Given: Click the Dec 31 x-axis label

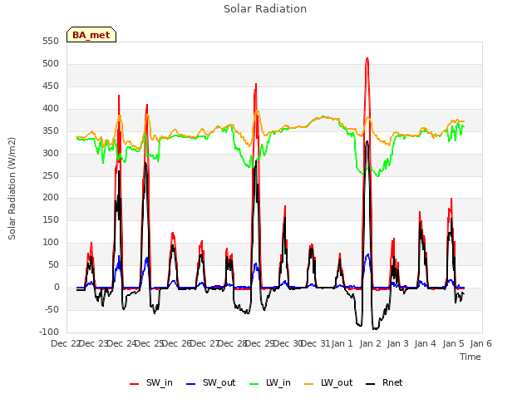Looking at the screenshot, I should 315,343.
